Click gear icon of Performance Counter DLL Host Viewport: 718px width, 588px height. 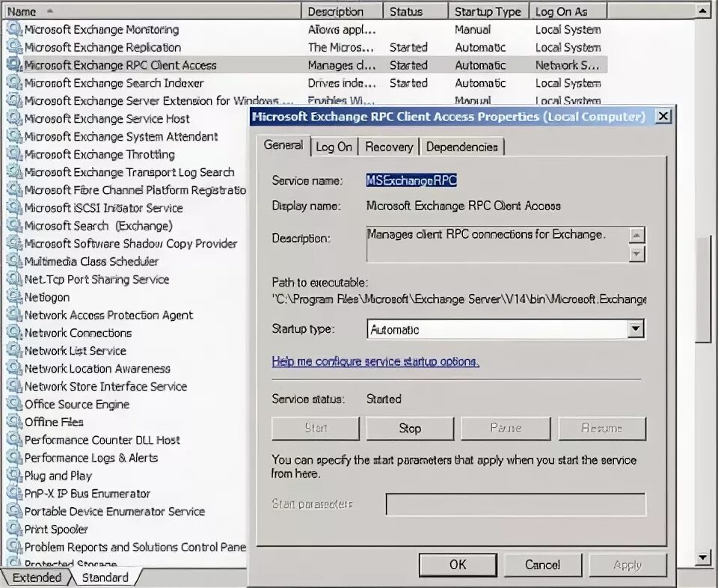tap(14, 441)
